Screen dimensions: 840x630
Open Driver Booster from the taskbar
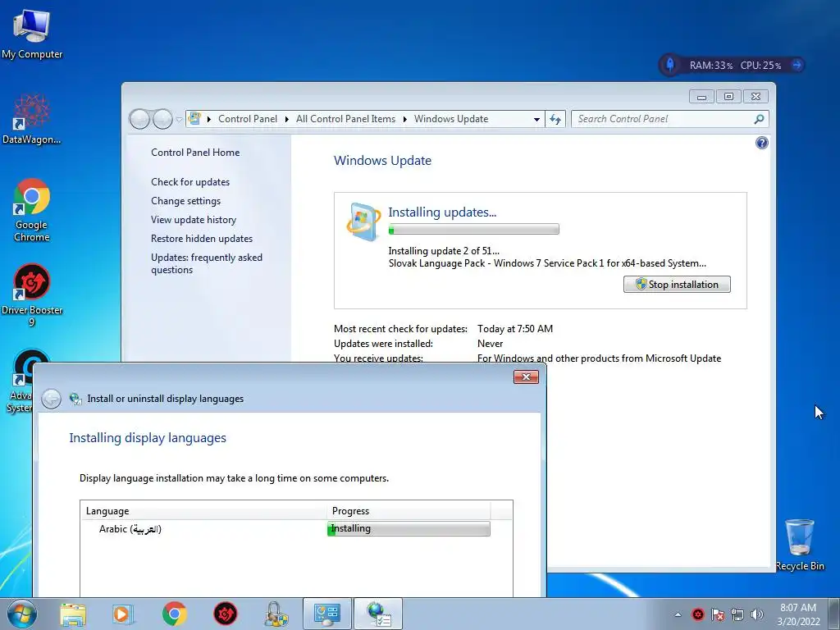click(226, 614)
